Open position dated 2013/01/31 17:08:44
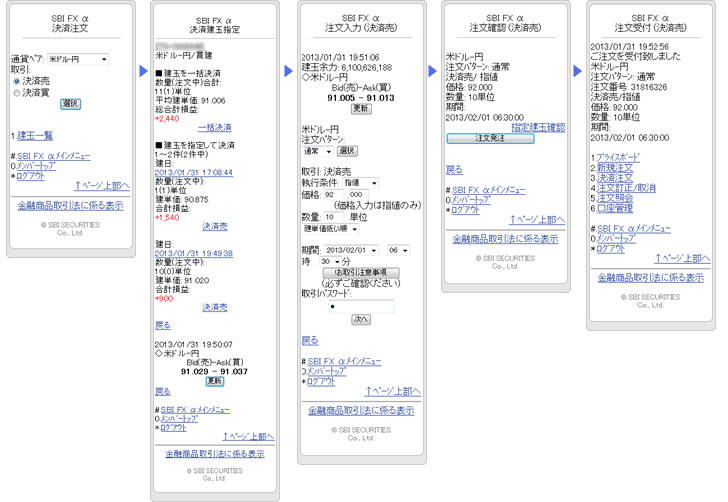This screenshot has height=502, width=728. [194, 172]
